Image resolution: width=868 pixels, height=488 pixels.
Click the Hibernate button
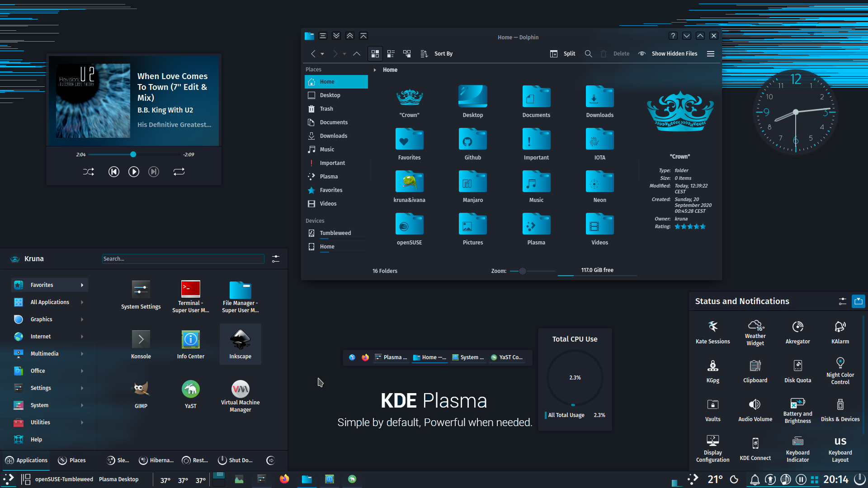click(156, 460)
